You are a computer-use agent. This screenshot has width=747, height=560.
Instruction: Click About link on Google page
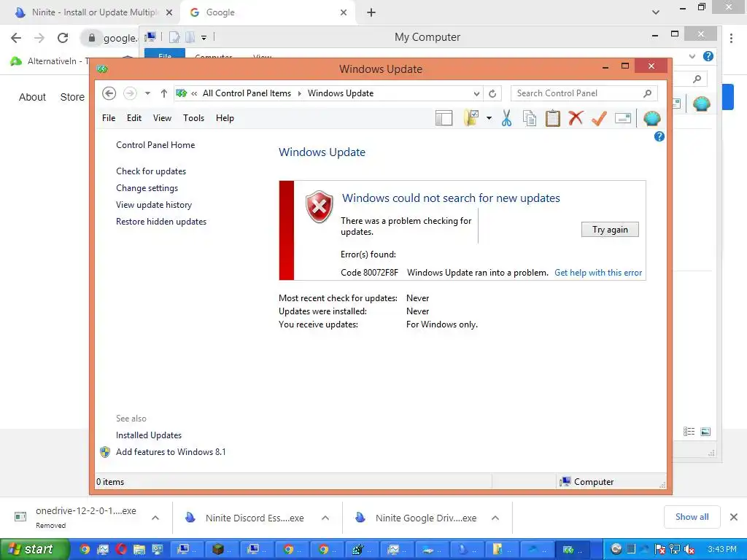tap(32, 97)
